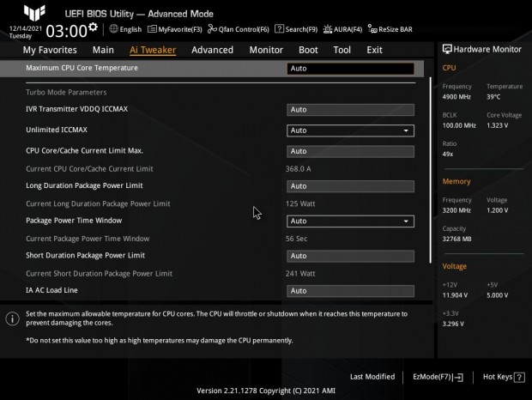Expand the Unlimited ICCMAX dropdown

coord(350,130)
